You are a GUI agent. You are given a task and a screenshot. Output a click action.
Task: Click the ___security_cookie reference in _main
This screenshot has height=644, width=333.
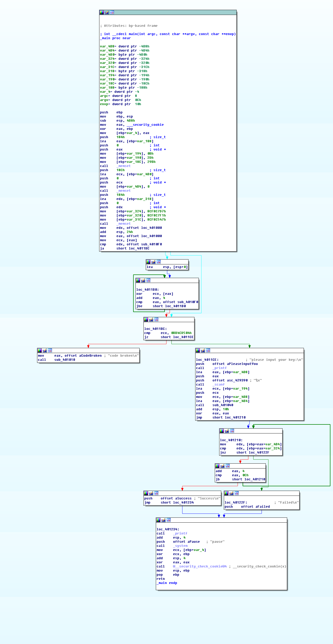pos(145,125)
